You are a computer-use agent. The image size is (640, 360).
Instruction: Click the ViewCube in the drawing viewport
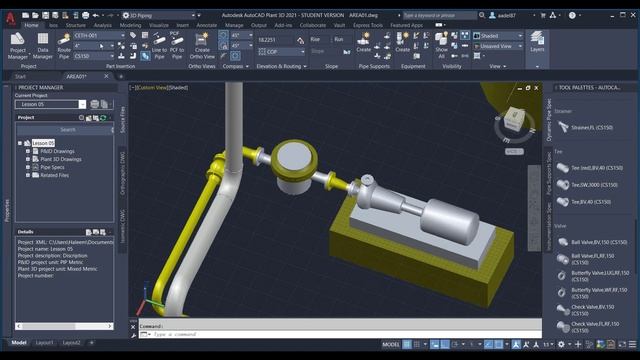tap(514, 120)
